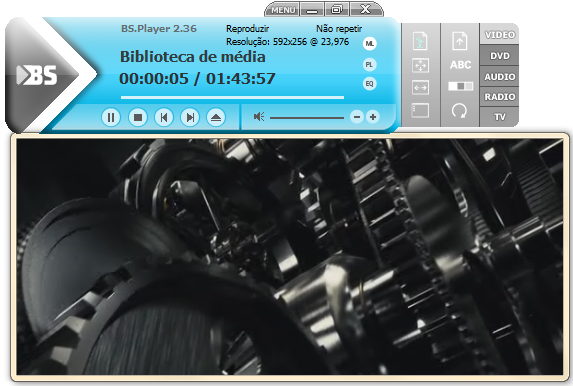Increase volume with the plus button
Viewport: 573px width, 386px height.
tap(373, 117)
